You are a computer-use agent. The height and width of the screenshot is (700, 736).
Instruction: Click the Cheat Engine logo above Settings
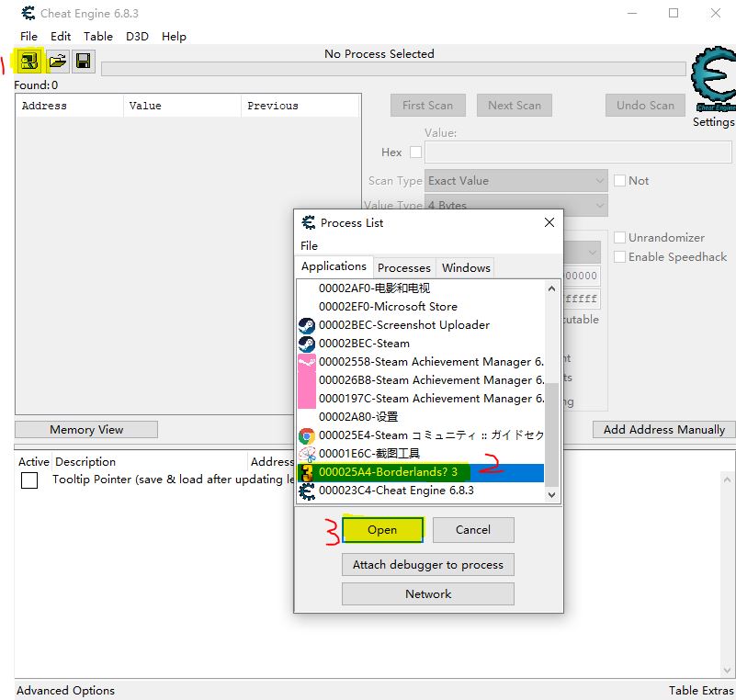713,79
